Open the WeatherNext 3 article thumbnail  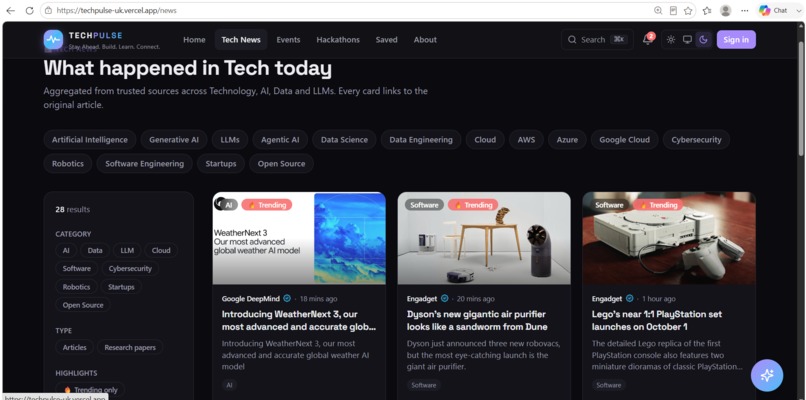pyautogui.click(x=299, y=238)
